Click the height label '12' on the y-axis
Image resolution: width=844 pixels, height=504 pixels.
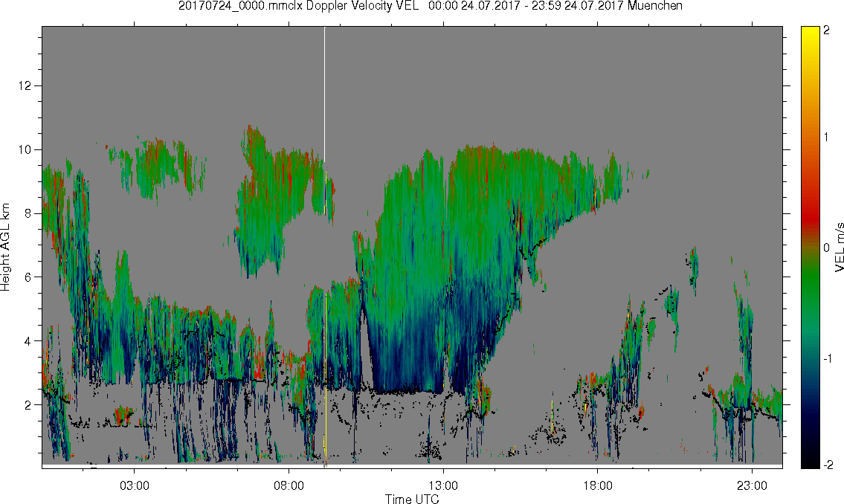(25, 85)
